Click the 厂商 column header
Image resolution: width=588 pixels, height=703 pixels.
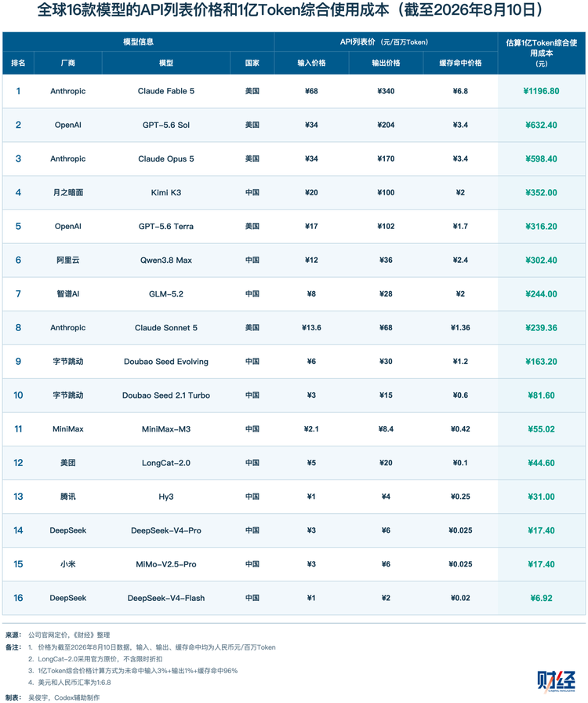(68, 63)
